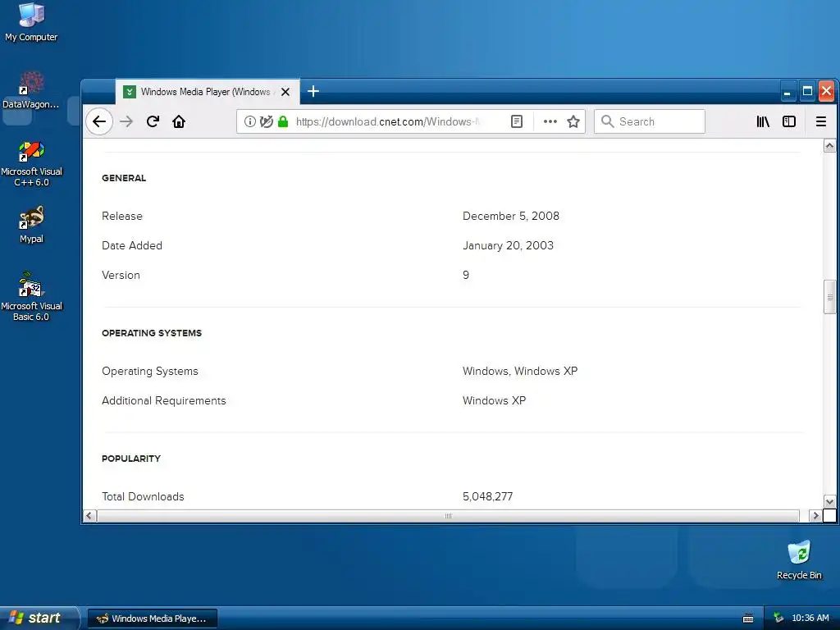Click the value Windows, Windows XP
Image resolution: width=840 pixels, height=630 pixels.
tap(519, 372)
